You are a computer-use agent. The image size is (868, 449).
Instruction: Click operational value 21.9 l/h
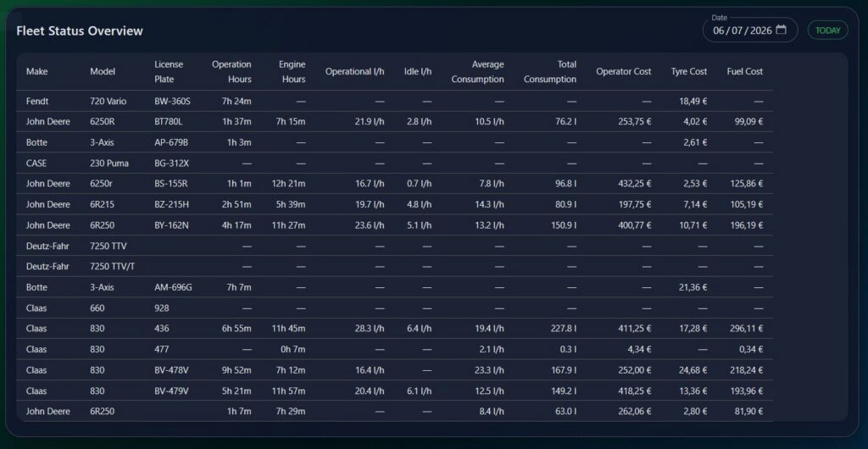tap(370, 122)
